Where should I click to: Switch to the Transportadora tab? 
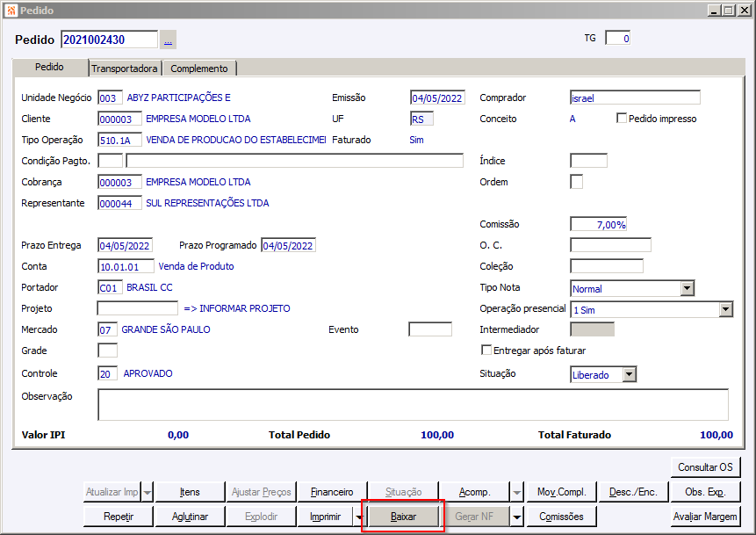click(x=125, y=69)
